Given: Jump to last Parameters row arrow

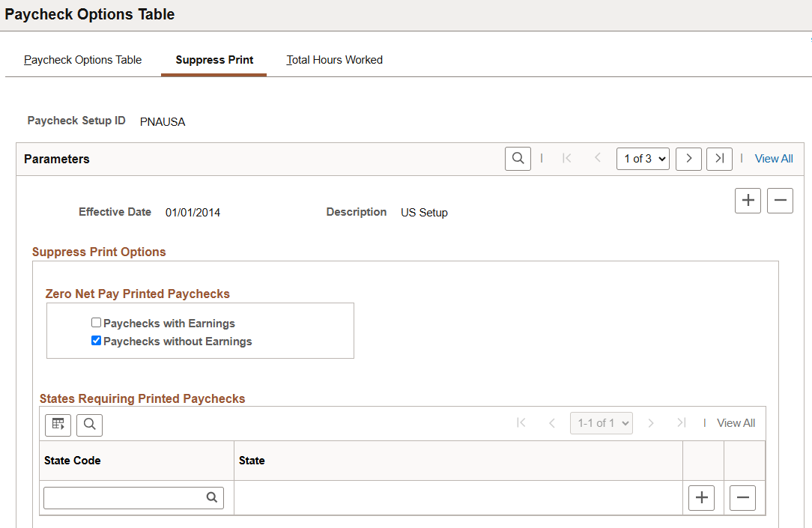Looking at the screenshot, I should click(719, 159).
